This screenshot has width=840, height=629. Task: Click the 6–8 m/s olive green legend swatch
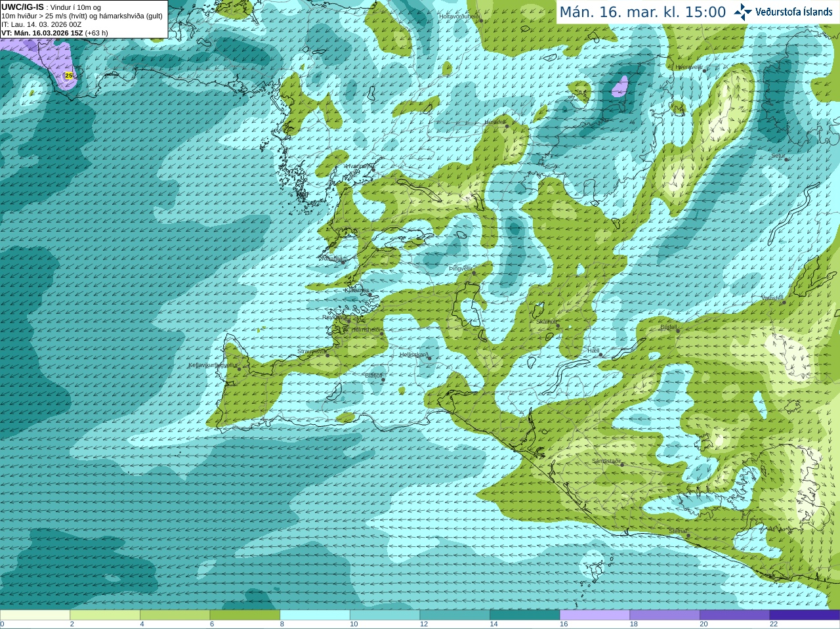pos(245,615)
